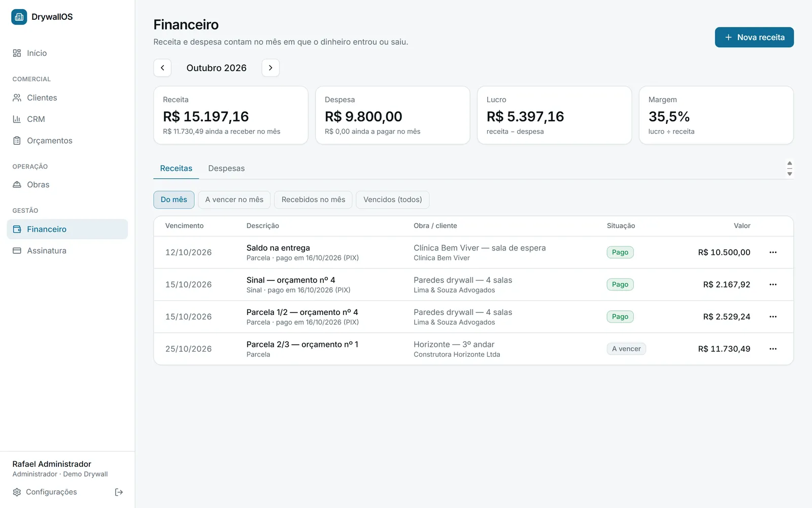The image size is (812, 508).
Task: Click the R$ 2.529,24 value
Action: (x=727, y=316)
